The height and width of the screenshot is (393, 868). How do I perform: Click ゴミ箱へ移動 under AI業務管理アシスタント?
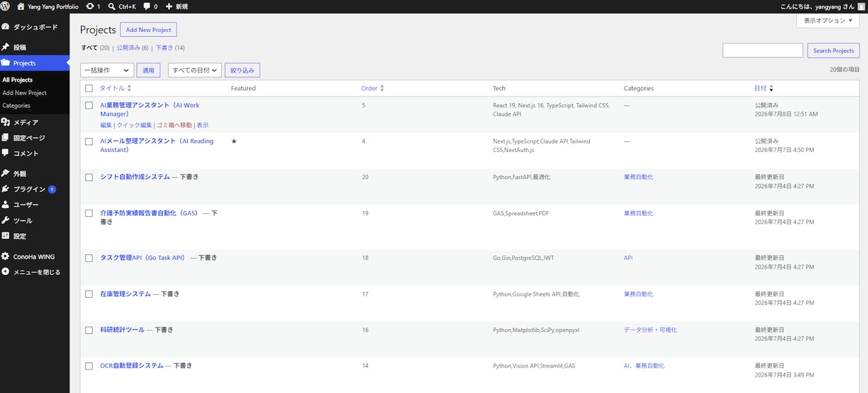click(x=174, y=125)
